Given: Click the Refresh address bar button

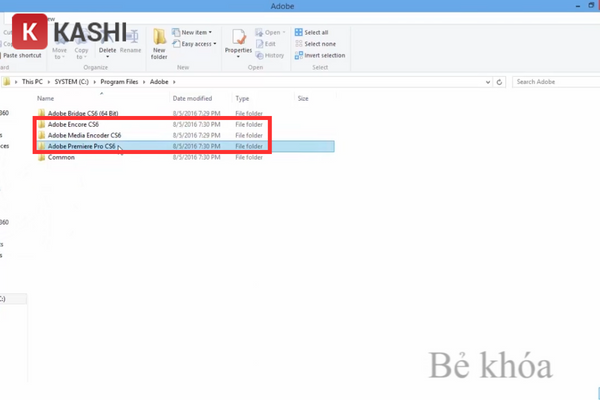Looking at the screenshot, I should pos(499,82).
